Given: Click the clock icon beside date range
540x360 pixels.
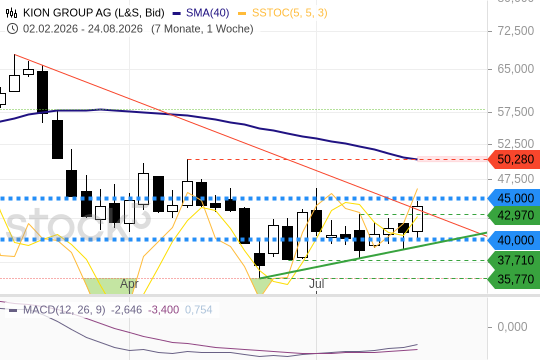Looking at the screenshot, I should [12, 29].
